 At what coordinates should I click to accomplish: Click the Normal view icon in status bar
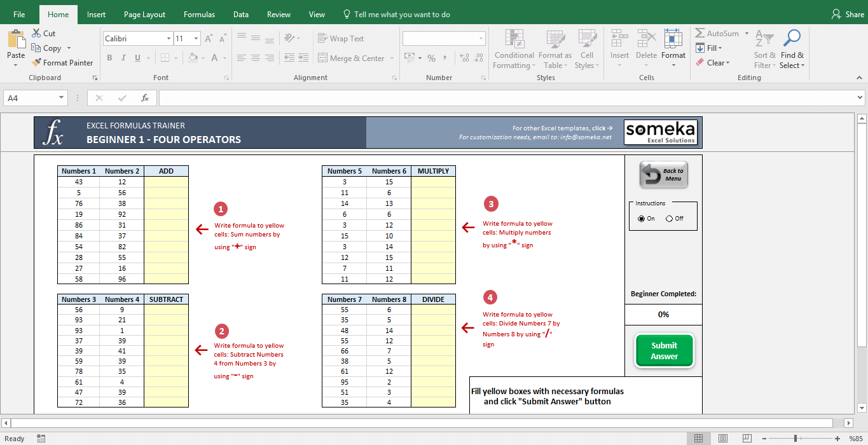point(698,439)
